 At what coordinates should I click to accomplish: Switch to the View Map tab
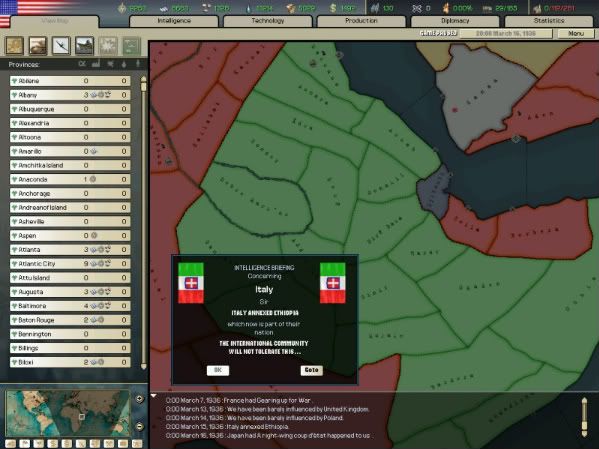55,21
